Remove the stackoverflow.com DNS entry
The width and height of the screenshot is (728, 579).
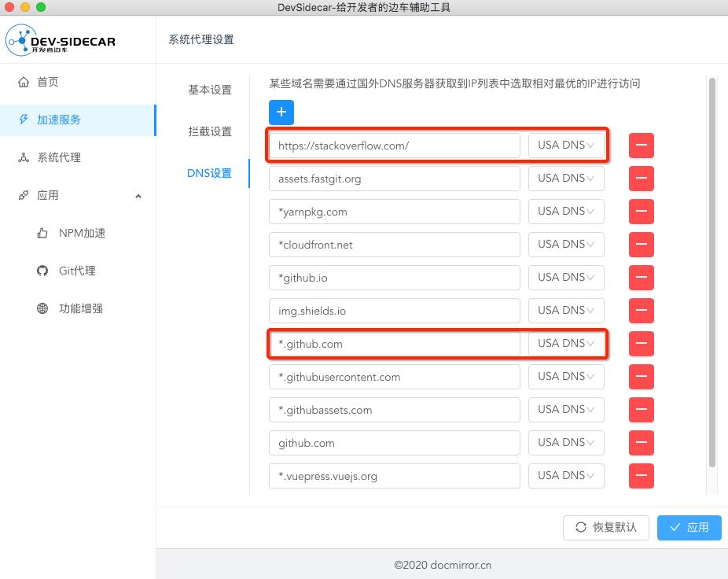click(x=641, y=146)
